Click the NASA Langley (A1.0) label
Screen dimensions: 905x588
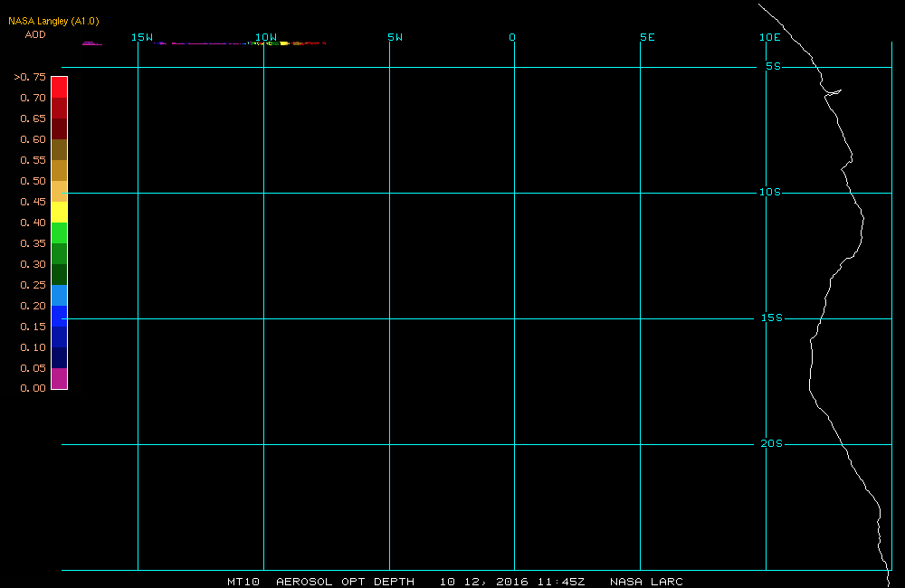53,21
